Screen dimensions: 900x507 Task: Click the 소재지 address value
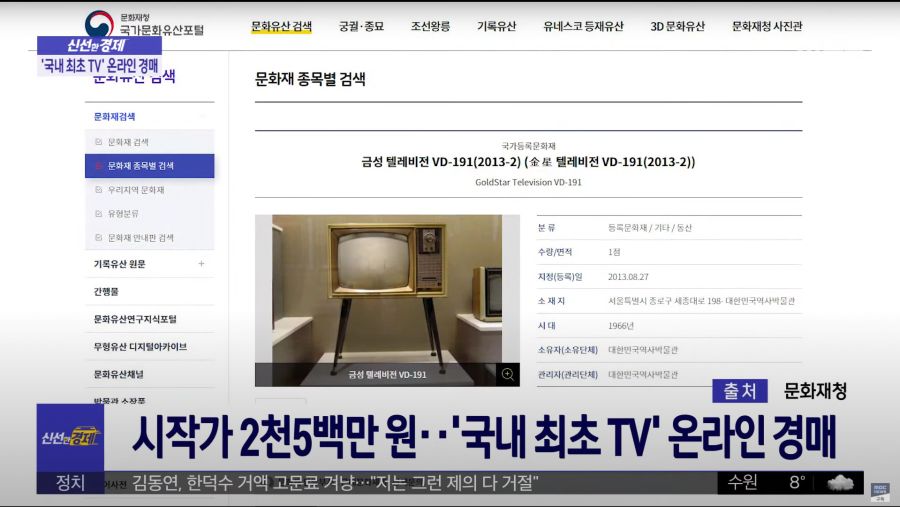pos(701,301)
